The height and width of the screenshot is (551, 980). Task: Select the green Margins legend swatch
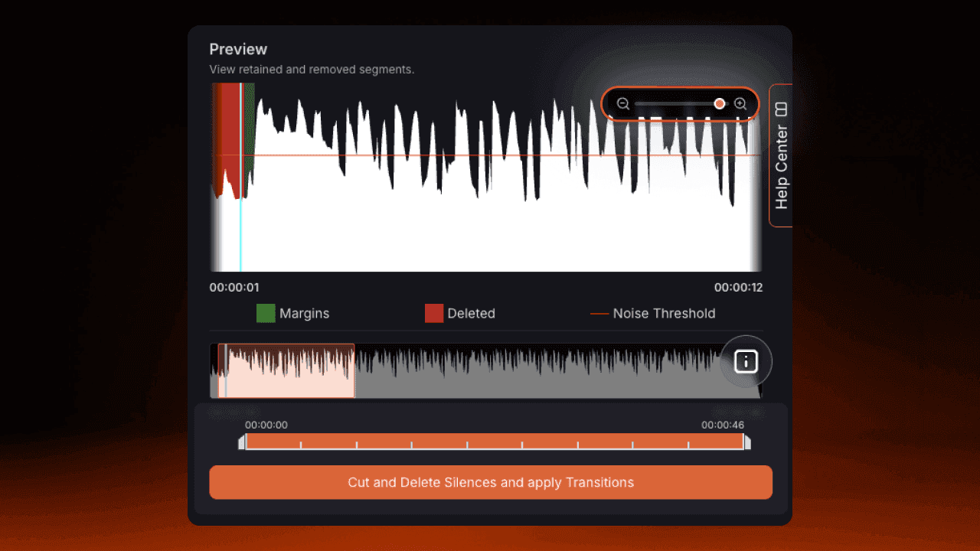(265, 313)
